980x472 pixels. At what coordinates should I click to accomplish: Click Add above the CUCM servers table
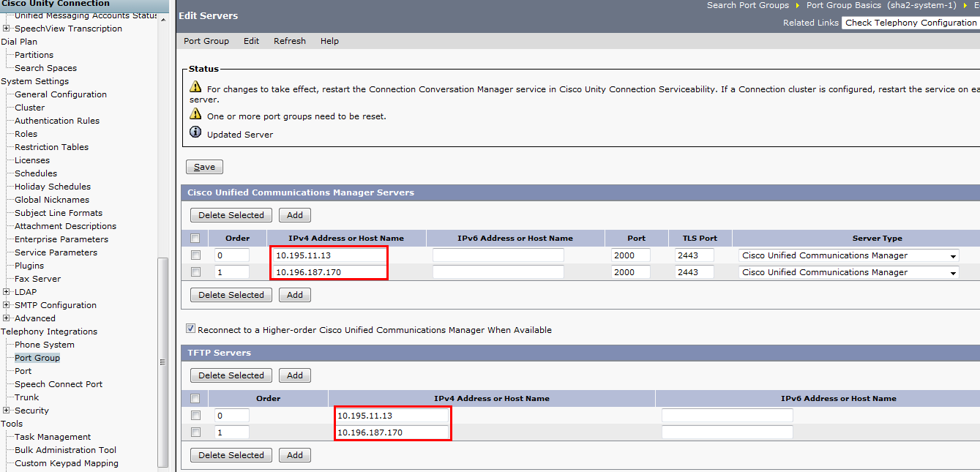pyautogui.click(x=295, y=215)
